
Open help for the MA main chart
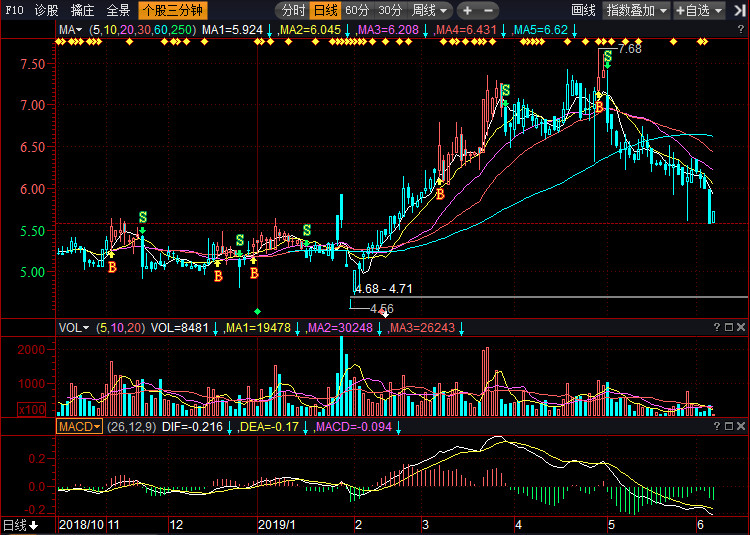(x=716, y=30)
